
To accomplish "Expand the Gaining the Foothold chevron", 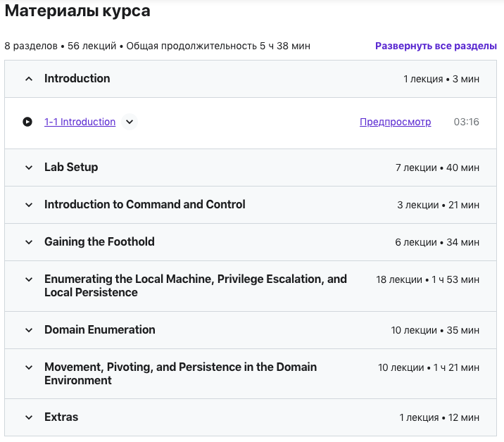I will pyautogui.click(x=29, y=242).
